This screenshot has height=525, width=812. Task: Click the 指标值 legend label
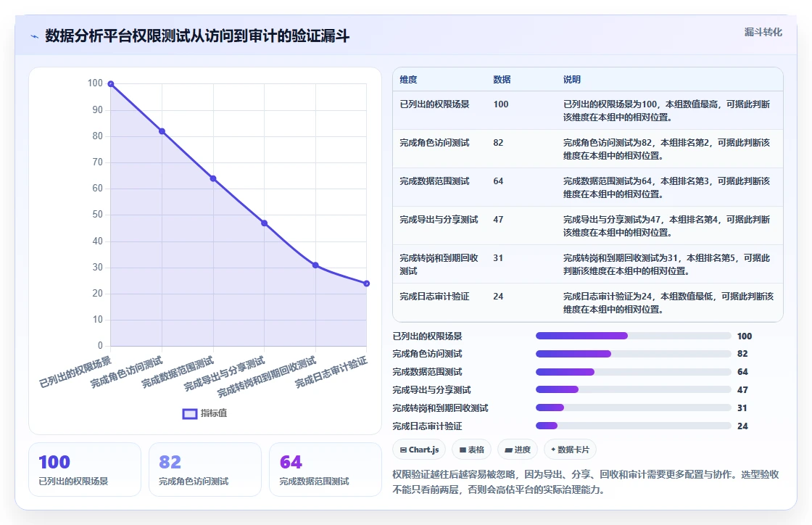[214, 413]
